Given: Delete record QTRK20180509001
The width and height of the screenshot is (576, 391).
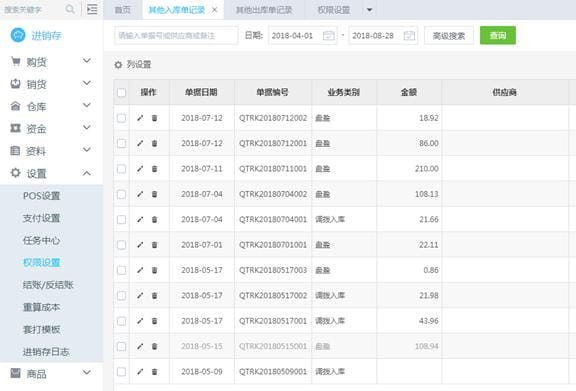Looking at the screenshot, I should [x=155, y=372].
